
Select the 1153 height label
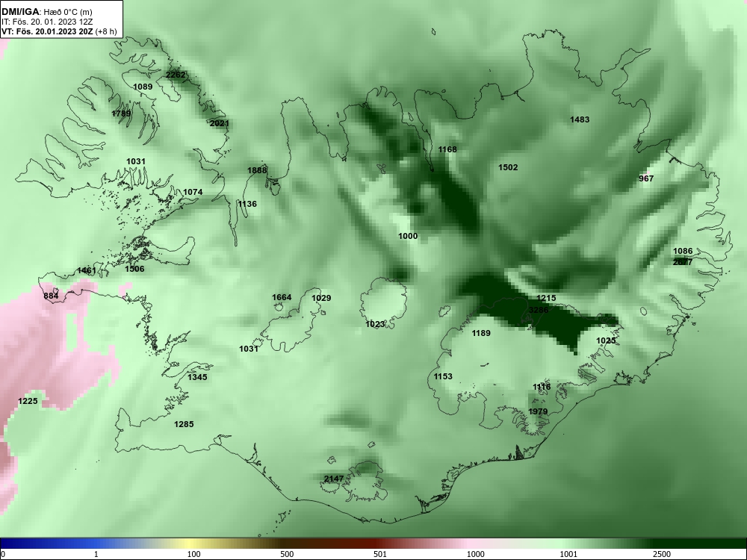pos(442,376)
